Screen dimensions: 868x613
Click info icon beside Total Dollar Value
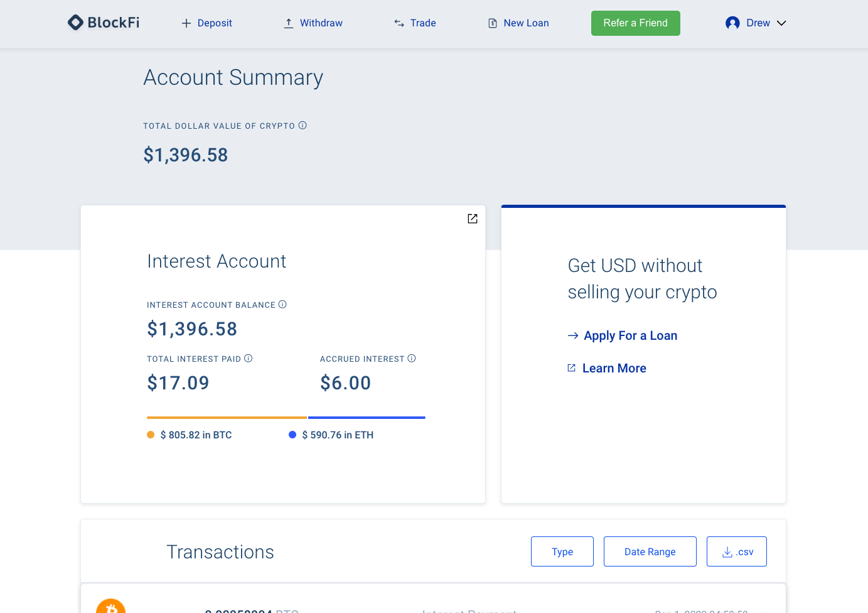click(x=303, y=125)
